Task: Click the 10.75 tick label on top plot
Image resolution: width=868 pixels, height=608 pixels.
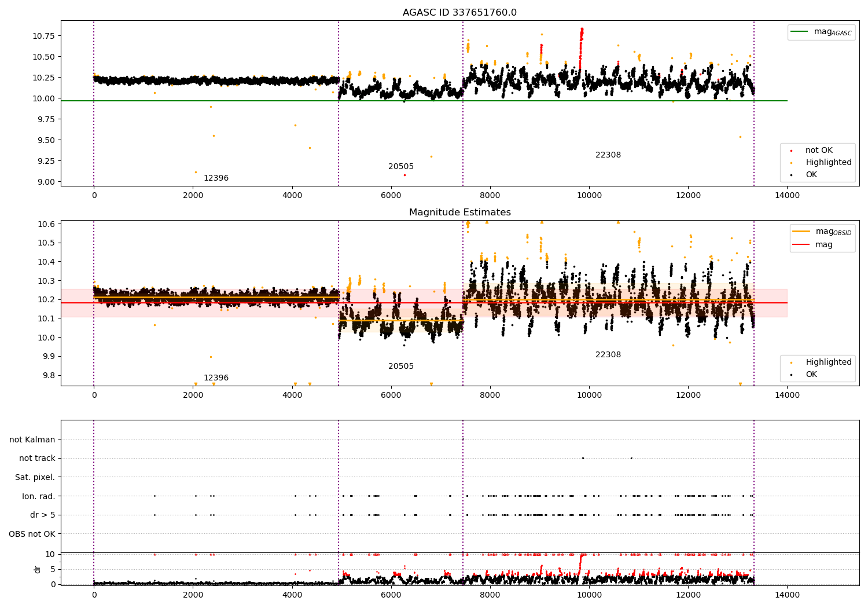Action: point(44,36)
